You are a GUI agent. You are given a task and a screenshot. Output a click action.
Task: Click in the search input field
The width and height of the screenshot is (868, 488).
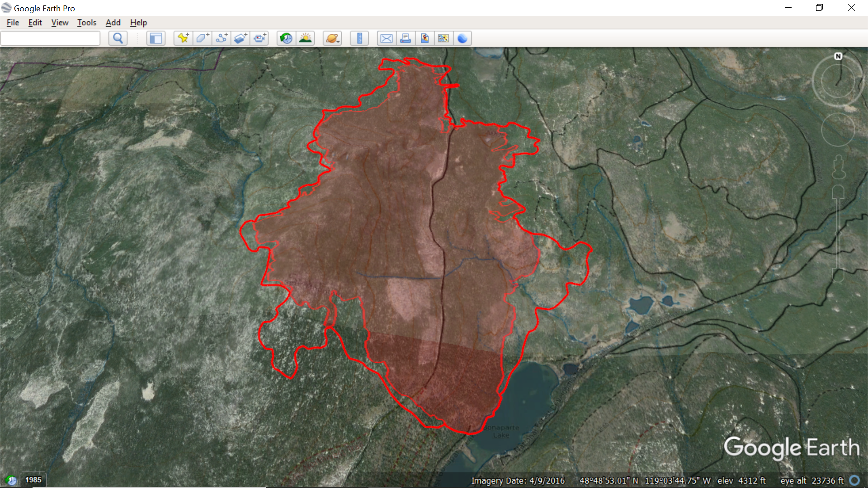click(50, 38)
